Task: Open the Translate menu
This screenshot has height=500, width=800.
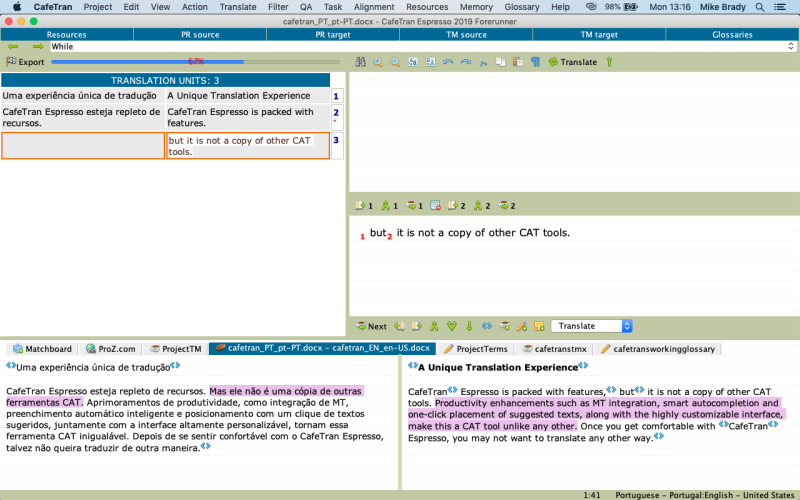Action: pyautogui.click(x=238, y=7)
